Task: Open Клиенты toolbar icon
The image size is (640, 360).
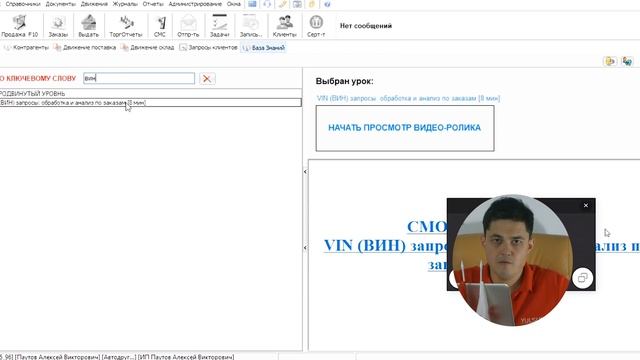Action: pyautogui.click(x=284, y=26)
